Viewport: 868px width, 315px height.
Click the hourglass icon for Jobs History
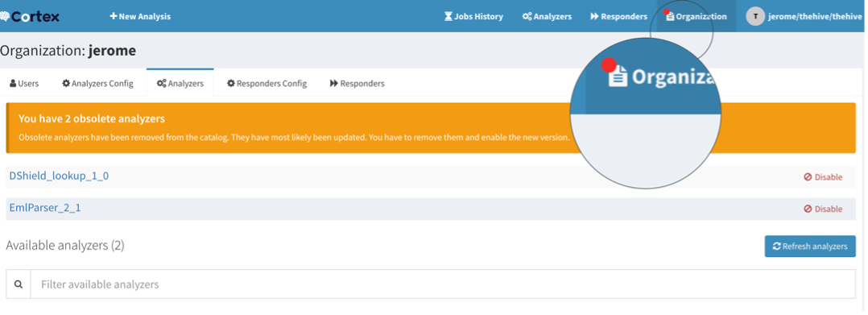coord(448,17)
